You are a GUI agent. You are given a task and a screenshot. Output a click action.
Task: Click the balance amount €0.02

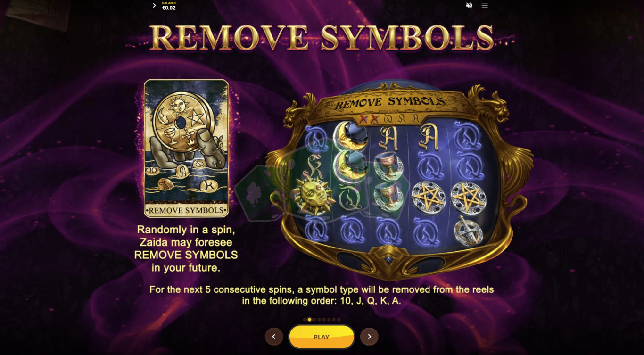pos(169,8)
